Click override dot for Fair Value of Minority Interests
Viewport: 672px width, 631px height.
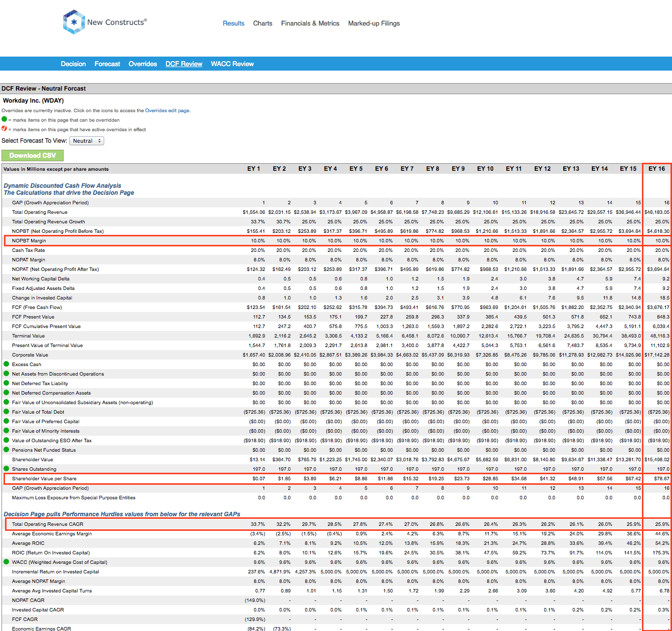pos(6,431)
